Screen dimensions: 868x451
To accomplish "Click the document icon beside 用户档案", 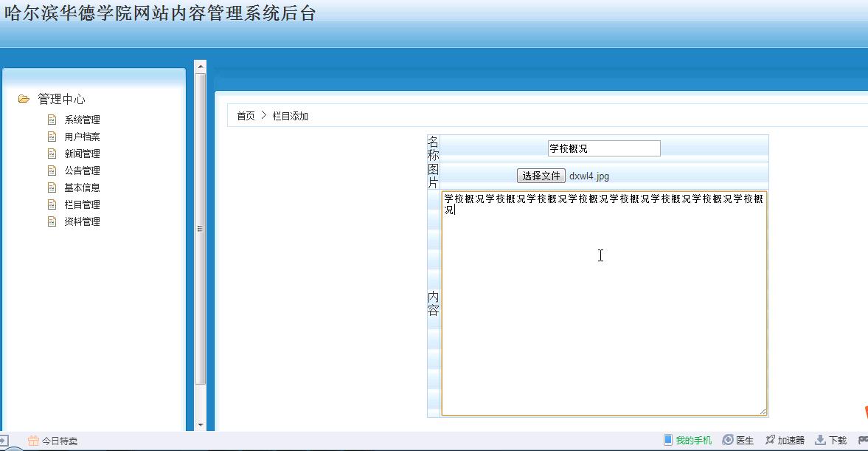I will click(52, 137).
